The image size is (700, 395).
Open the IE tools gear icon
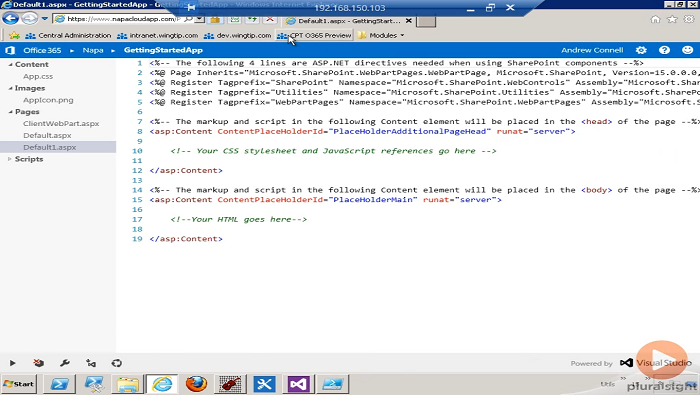(689, 19)
